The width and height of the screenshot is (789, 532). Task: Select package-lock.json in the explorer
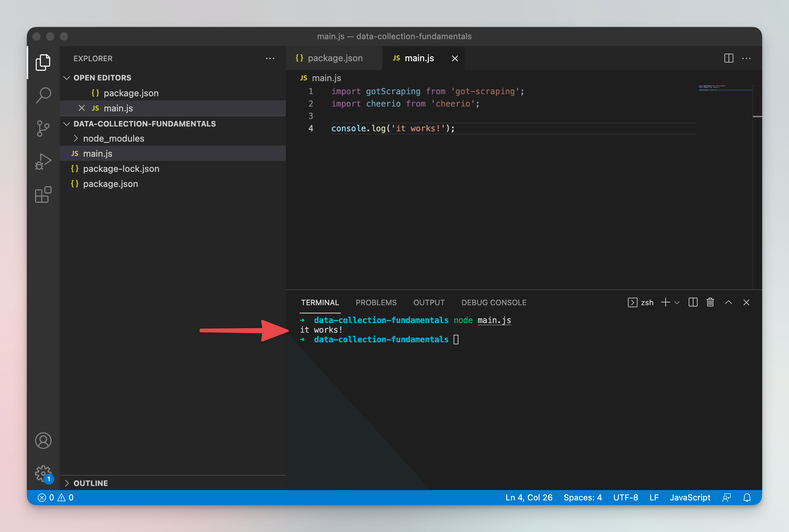121,168
